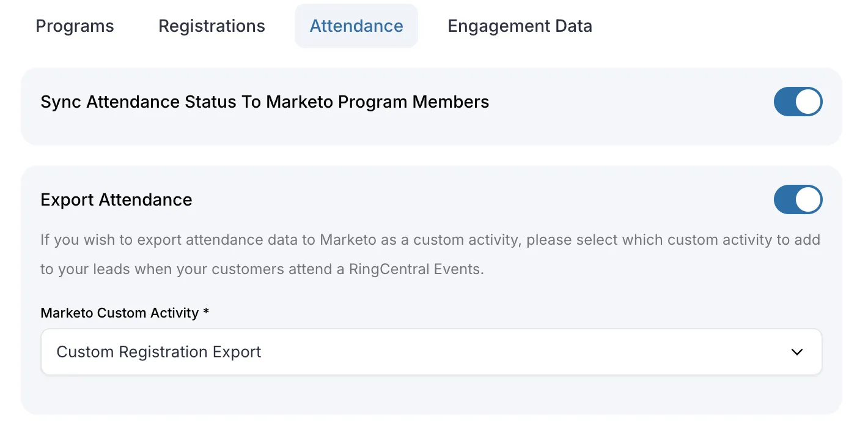Screen dimensions: 868x443
Task: Click the Sync Attendance Status section title
Action: coord(265,102)
